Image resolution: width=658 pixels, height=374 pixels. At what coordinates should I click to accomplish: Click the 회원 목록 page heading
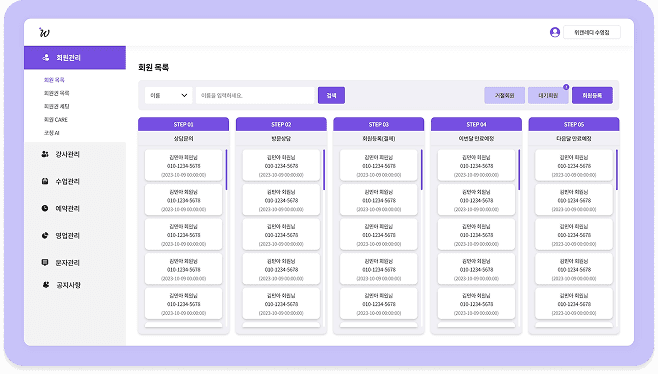click(154, 67)
